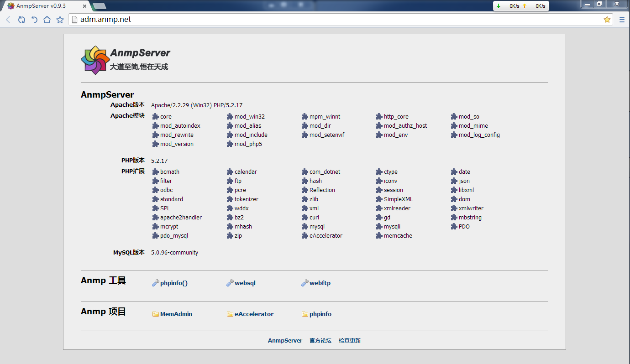Visit the 官方论坛 footer link
This screenshot has width=630, height=364.
pyautogui.click(x=320, y=341)
